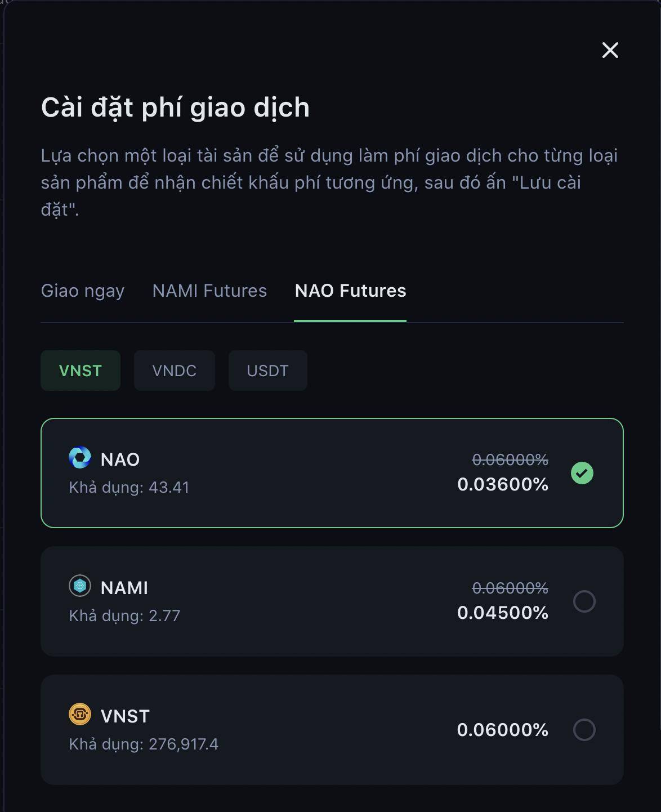Click the VNST fee 0.06000% value
Screen dimensions: 661x812
(x=503, y=730)
